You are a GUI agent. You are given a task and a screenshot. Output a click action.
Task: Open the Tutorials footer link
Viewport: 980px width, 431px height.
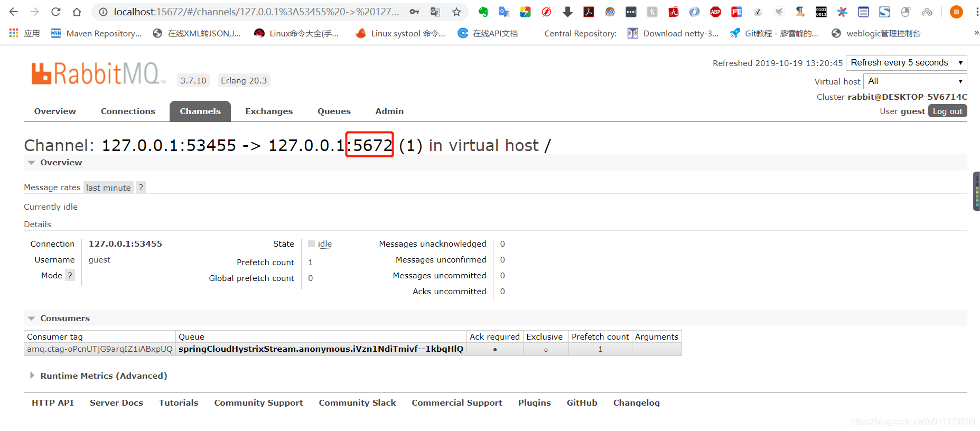point(179,402)
